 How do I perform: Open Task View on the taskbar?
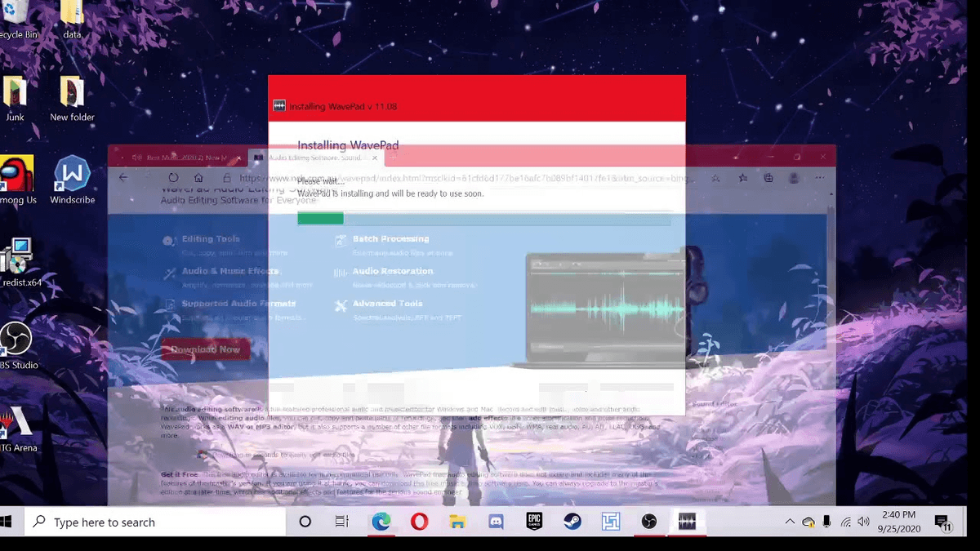pyautogui.click(x=342, y=522)
